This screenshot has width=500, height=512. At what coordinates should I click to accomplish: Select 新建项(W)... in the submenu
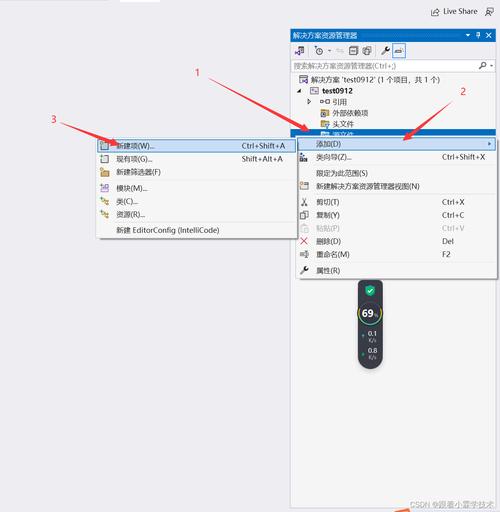(x=196, y=146)
